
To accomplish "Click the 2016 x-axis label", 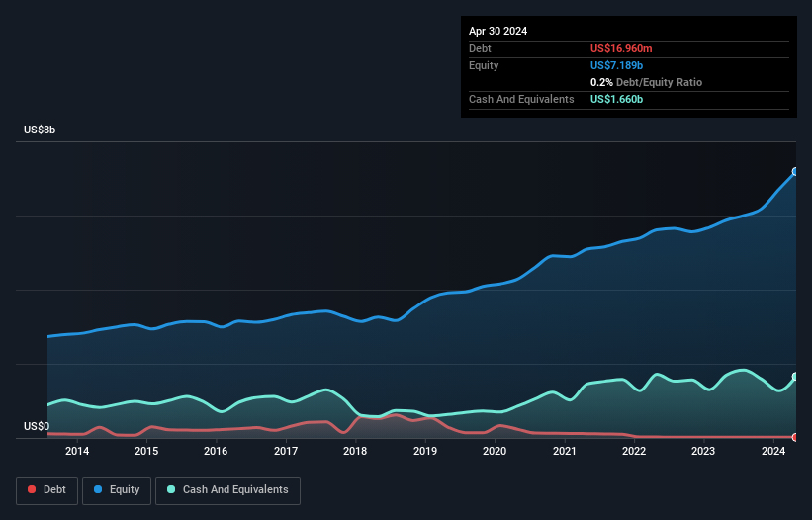I will pos(216,451).
